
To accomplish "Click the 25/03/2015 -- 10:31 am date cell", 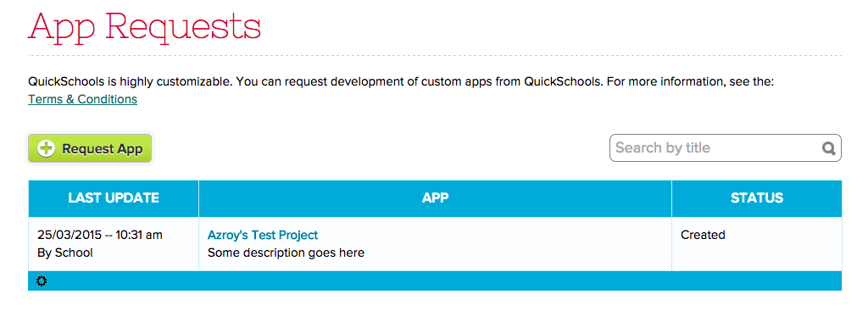I will [100, 235].
